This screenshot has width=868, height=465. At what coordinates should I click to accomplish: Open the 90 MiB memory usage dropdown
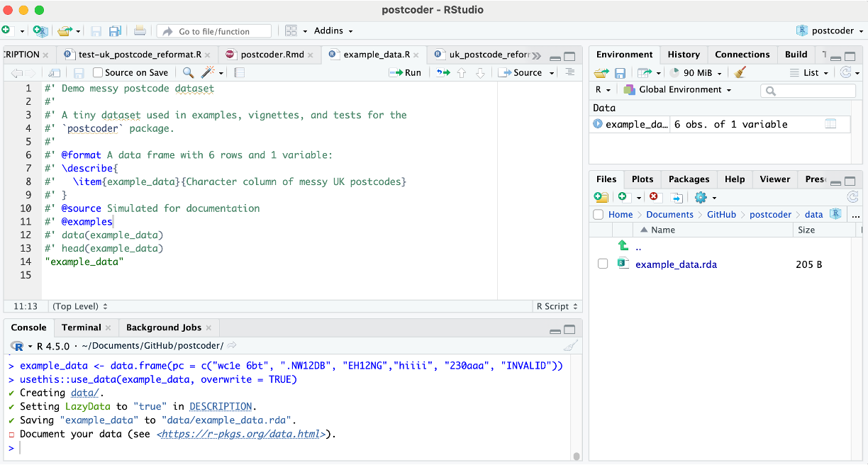click(696, 72)
